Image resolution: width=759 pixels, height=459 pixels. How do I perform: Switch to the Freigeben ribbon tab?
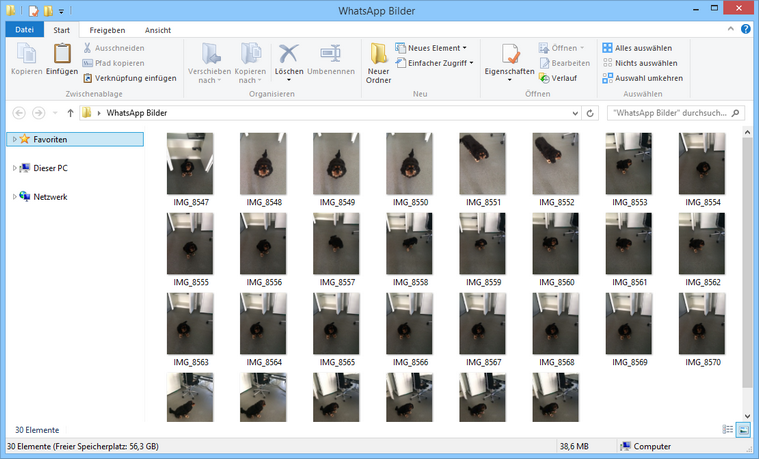click(x=107, y=30)
